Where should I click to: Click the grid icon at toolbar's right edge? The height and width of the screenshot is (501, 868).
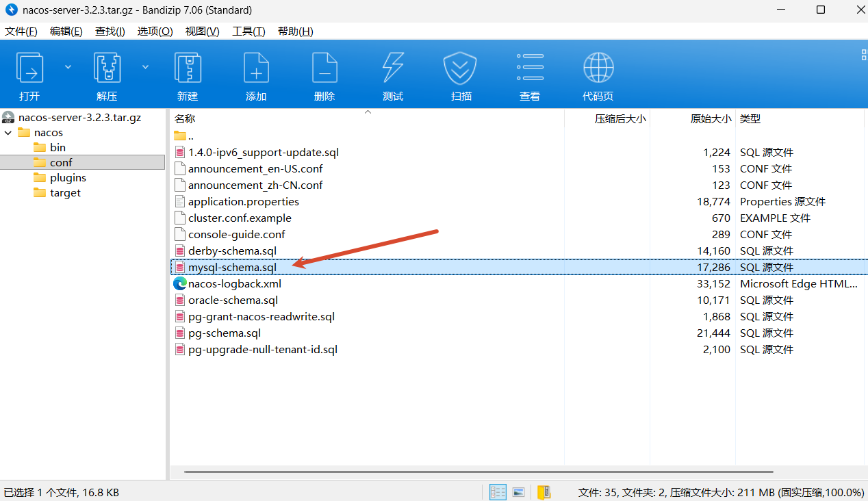tap(864, 54)
